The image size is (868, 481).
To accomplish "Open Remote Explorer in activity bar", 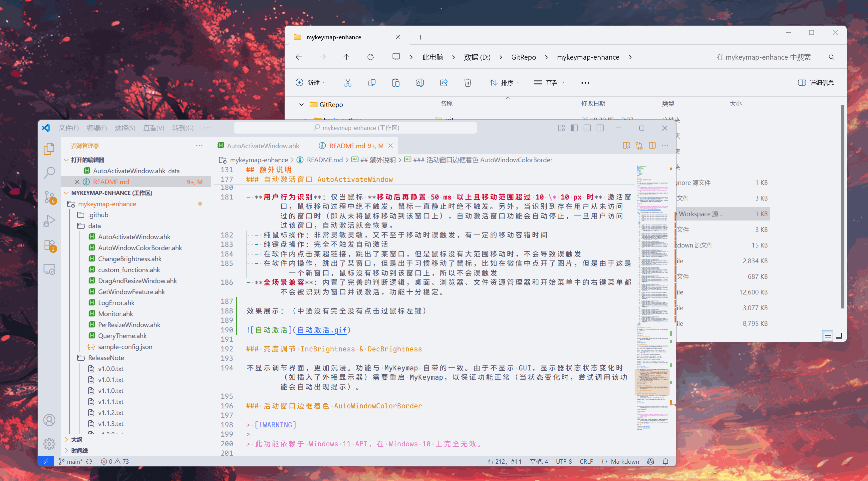I will pyautogui.click(x=49, y=269).
